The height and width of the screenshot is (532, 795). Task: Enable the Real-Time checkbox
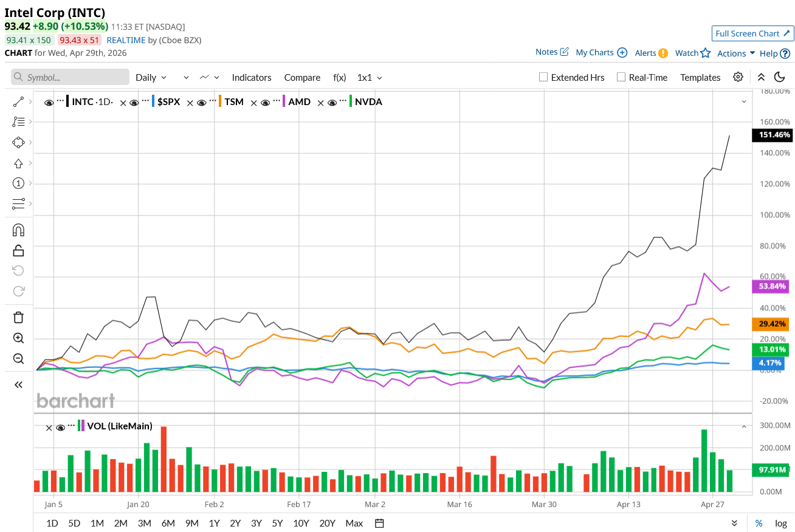[621, 77]
